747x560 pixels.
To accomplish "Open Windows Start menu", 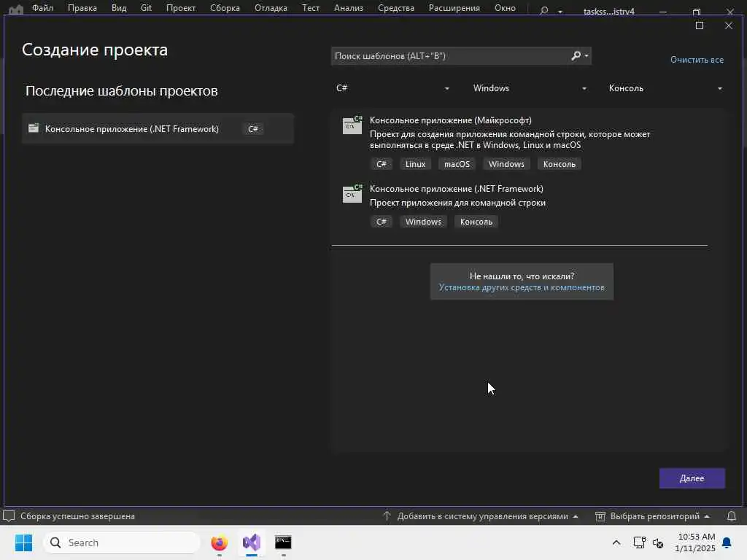I will [23, 542].
